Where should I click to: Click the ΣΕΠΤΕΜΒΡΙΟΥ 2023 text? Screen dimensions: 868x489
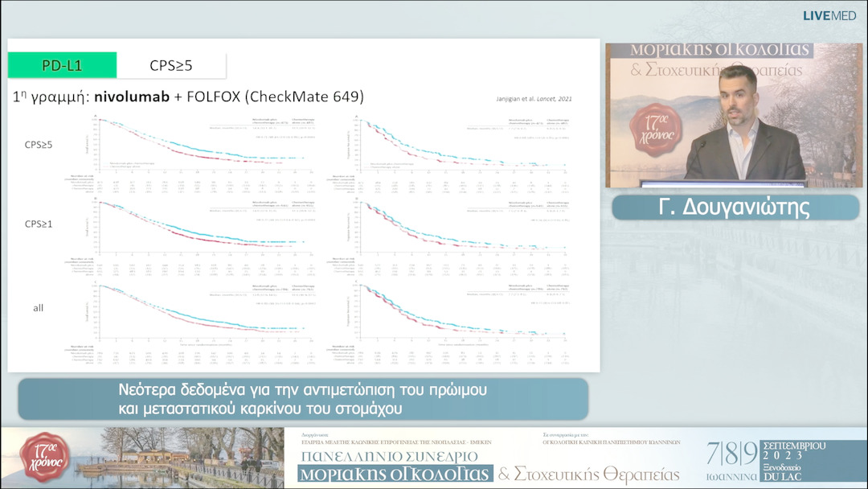(x=794, y=450)
